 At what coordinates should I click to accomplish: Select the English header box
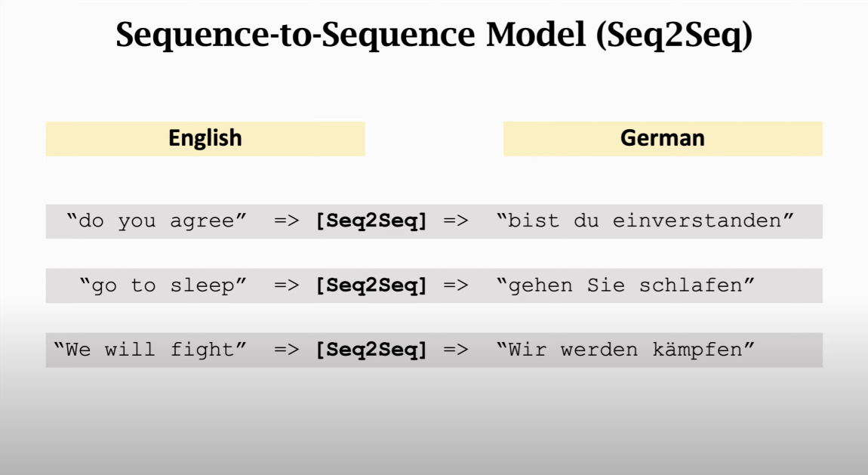pos(205,138)
